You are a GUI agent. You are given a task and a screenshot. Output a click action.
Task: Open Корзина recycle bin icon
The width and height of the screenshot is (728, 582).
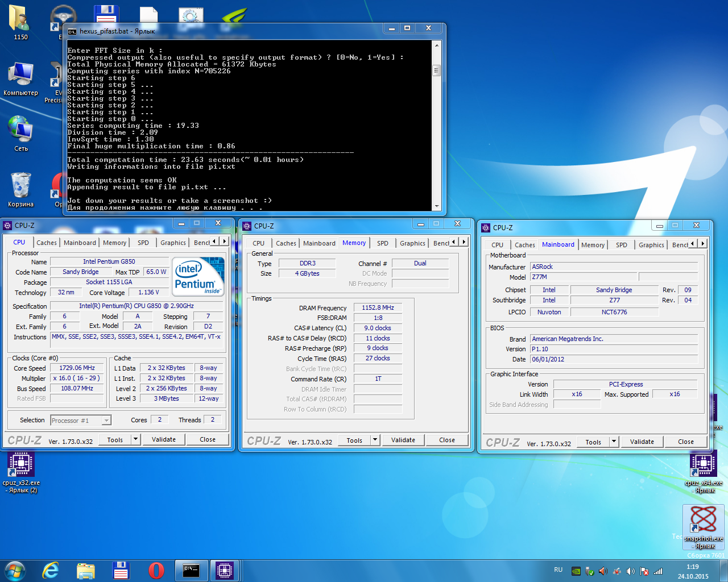(20, 190)
